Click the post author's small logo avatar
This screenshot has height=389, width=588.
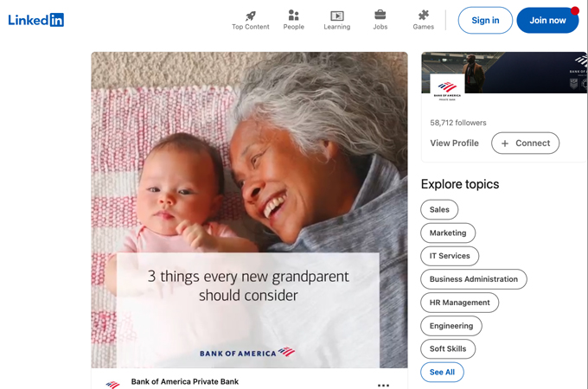pyautogui.click(x=112, y=385)
